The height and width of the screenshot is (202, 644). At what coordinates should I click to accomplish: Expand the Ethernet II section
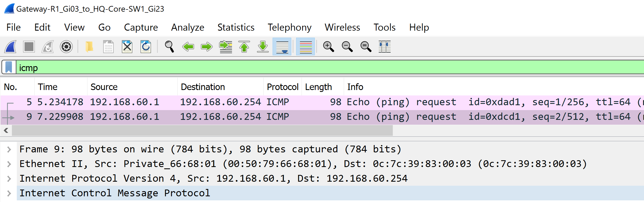coord(9,164)
